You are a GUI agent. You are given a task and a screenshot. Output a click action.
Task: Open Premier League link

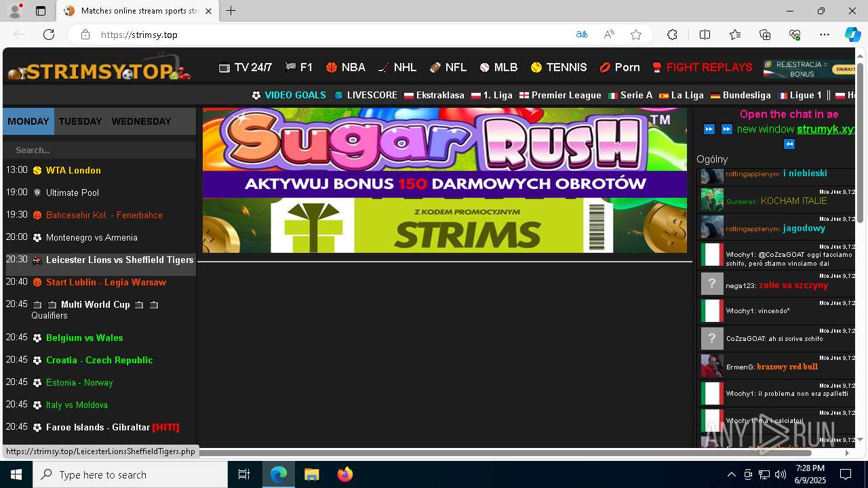(x=560, y=96)
